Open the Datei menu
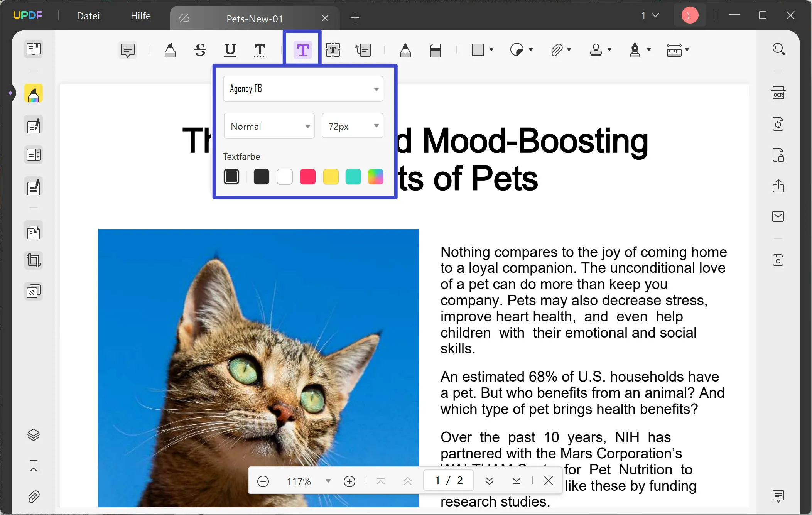The height and width of the screenshot is (515, 812). pos(88,16)
